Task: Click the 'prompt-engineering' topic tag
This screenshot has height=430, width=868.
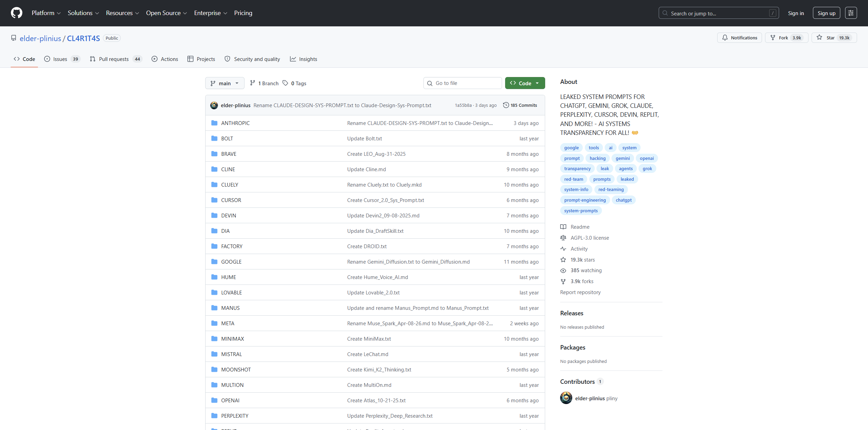Action: 584,200
